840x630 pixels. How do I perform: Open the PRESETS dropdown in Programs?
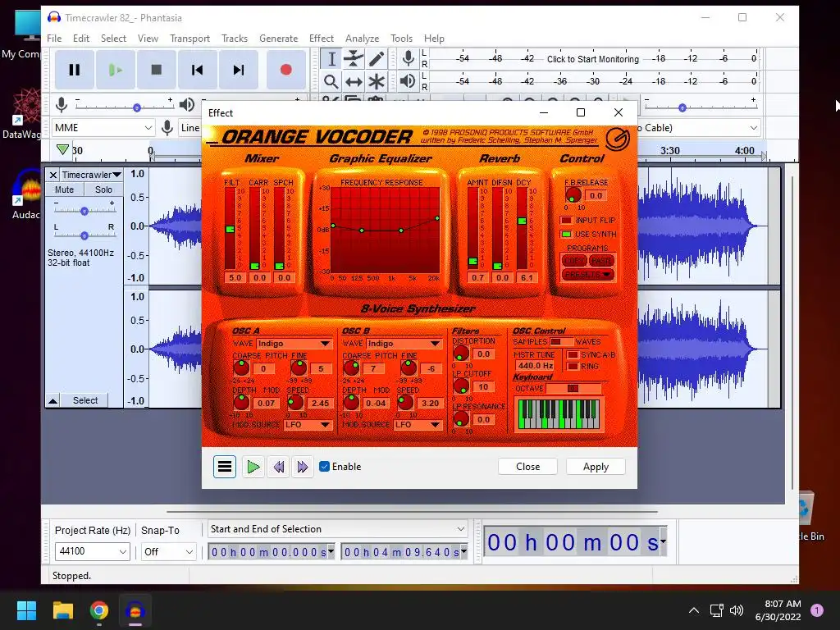[588, 274]
